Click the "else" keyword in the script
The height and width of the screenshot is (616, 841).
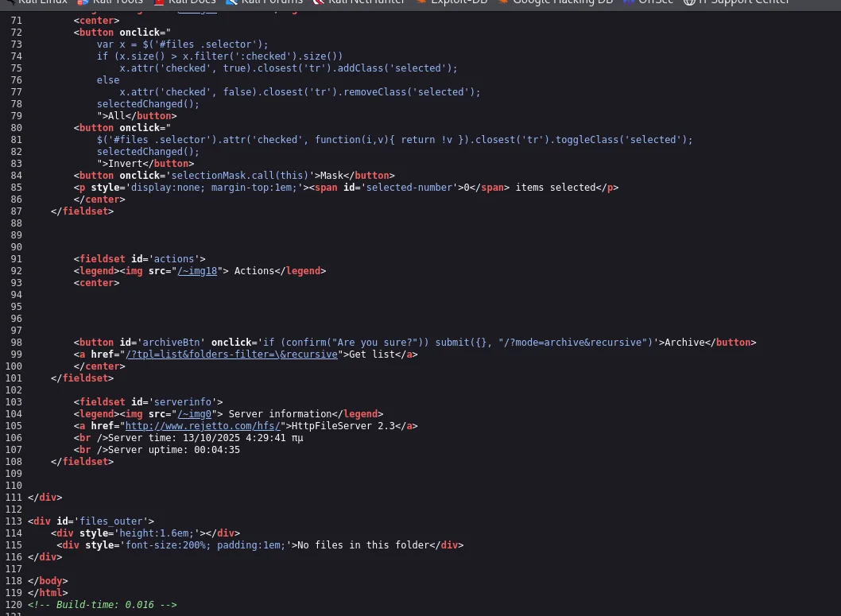[108, 80]
